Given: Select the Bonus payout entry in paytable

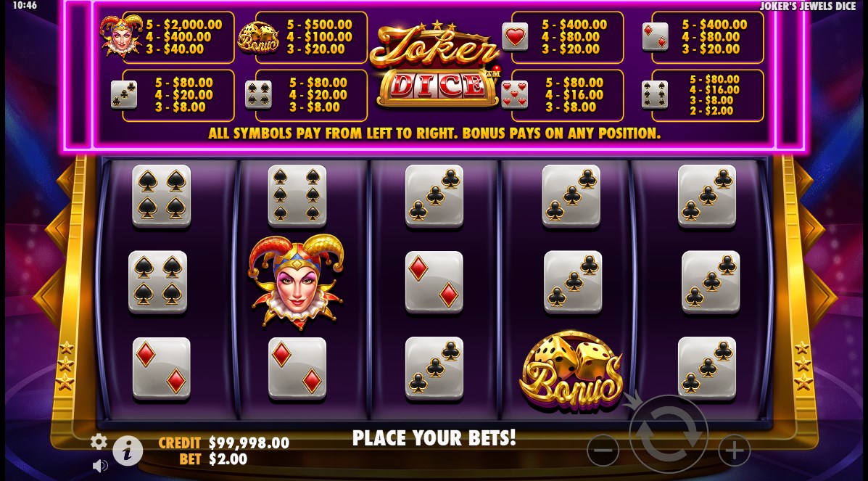Looking at the screenshot, I should [x=303, y=36].
